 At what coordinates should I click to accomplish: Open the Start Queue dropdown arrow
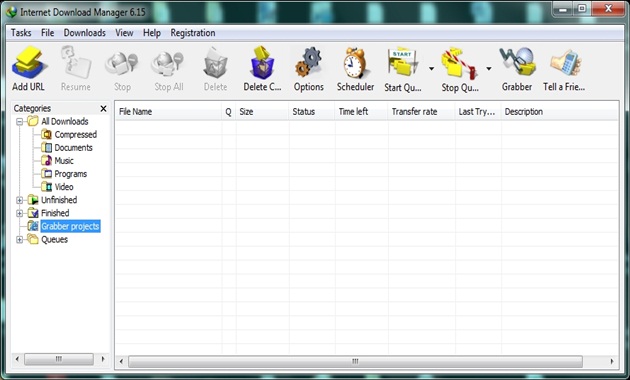click(x=431, y=69)
